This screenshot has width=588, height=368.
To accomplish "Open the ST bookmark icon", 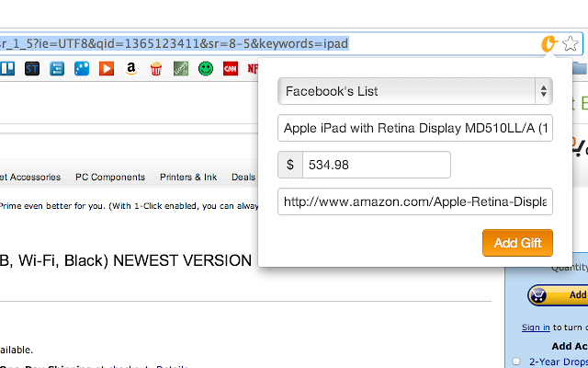I will pyautogui.click(x=32, y=69).
